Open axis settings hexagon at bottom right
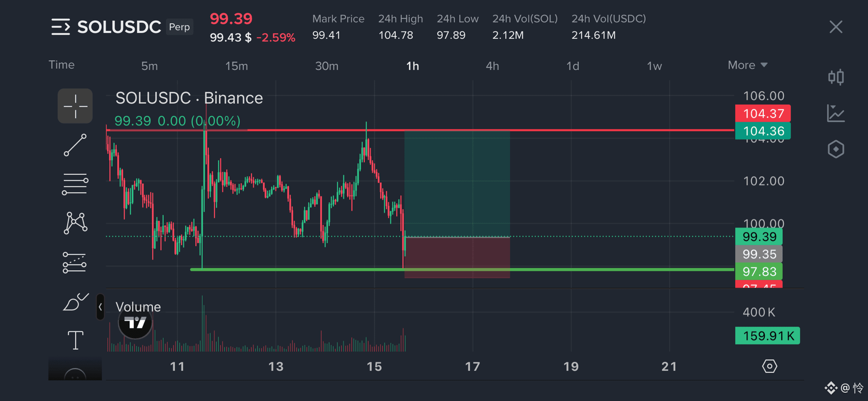This screenshot has width=868, height=401. pyautogui.click(x=769, y=366)
